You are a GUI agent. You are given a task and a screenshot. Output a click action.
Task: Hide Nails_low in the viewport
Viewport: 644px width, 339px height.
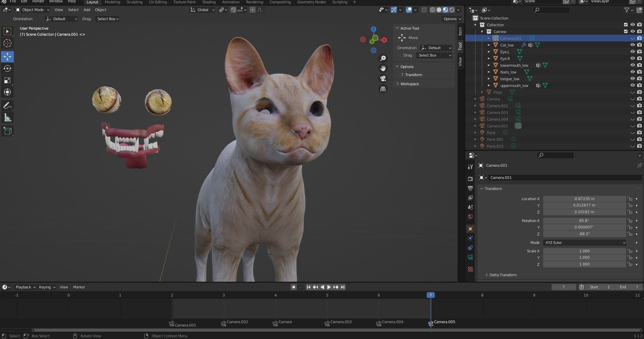pyautogui.click(x=633, y=72)
